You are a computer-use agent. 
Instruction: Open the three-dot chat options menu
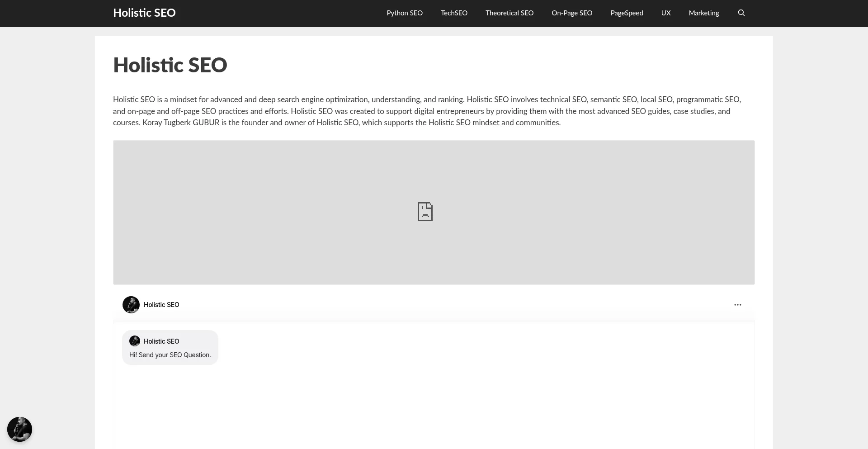pyautogui.click(x=737, y=305)
